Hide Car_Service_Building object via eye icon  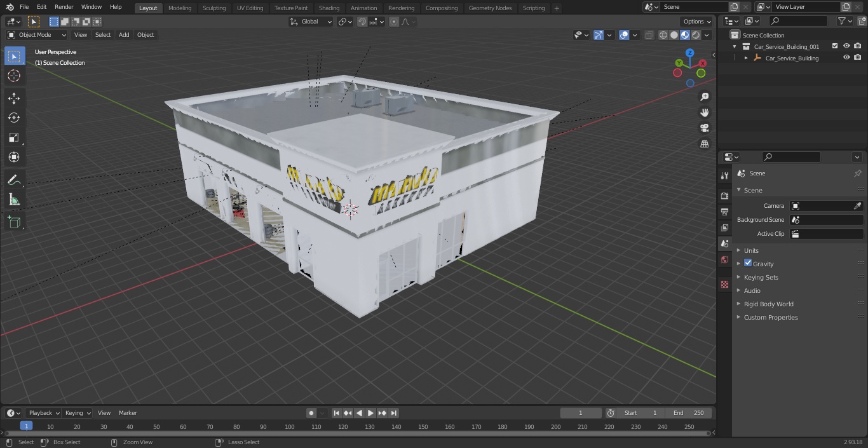pyautogui.click(x=846, y=58)
